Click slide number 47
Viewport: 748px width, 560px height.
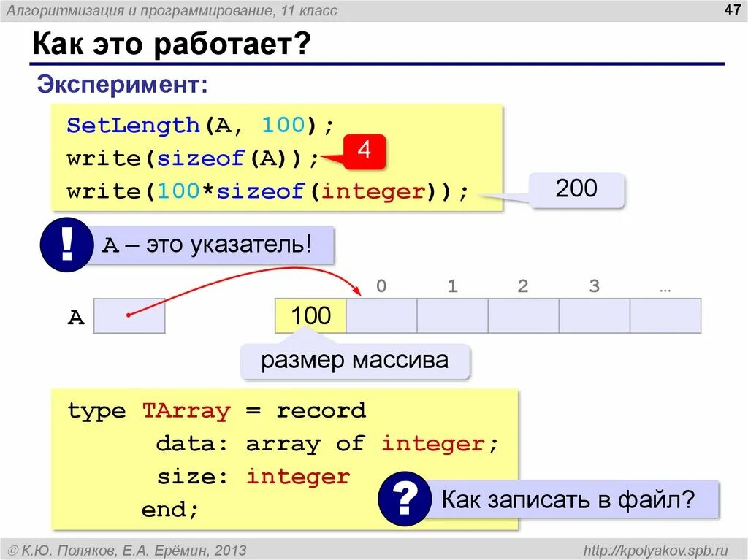[x=732, y=9]
